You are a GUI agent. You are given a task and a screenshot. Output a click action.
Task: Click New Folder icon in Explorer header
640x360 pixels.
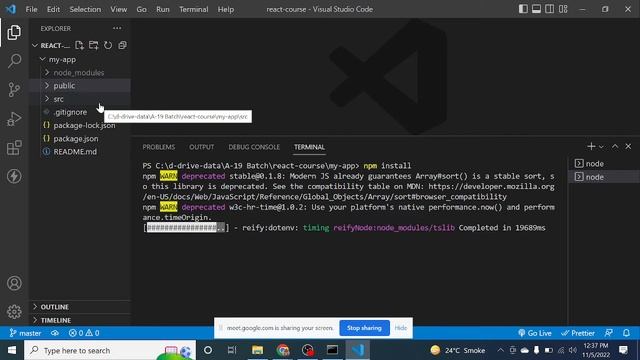[93, 45]
